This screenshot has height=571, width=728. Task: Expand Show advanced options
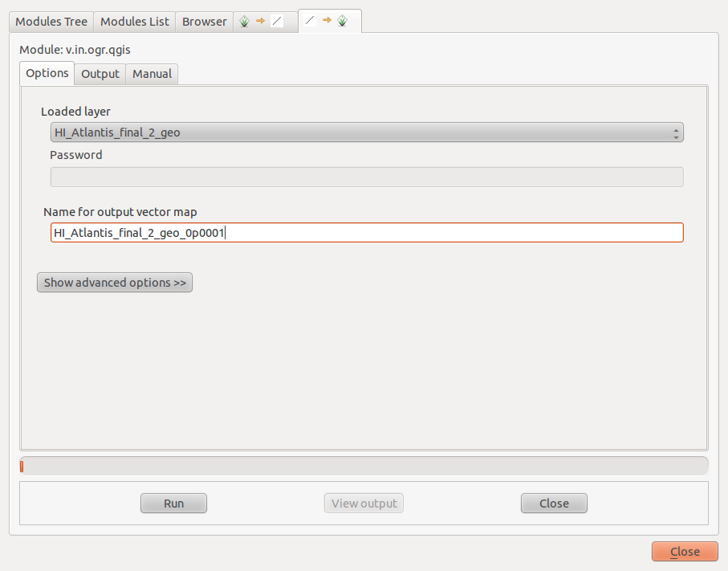115,283
